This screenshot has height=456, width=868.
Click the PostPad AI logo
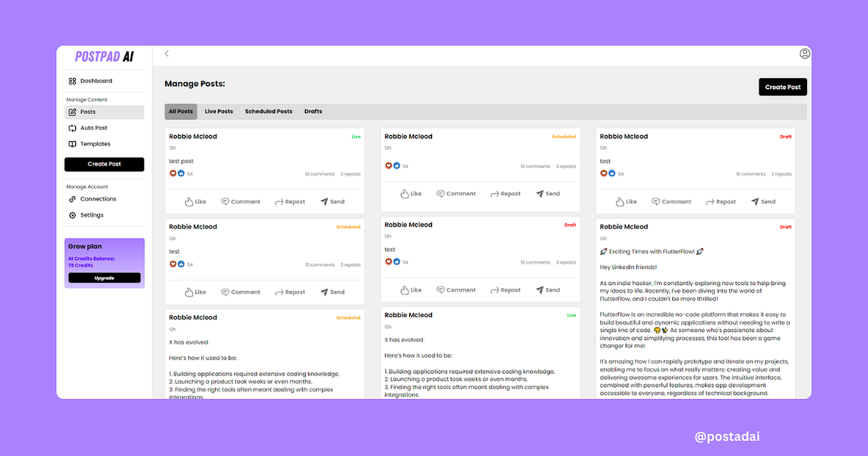[x=104, y=56]
